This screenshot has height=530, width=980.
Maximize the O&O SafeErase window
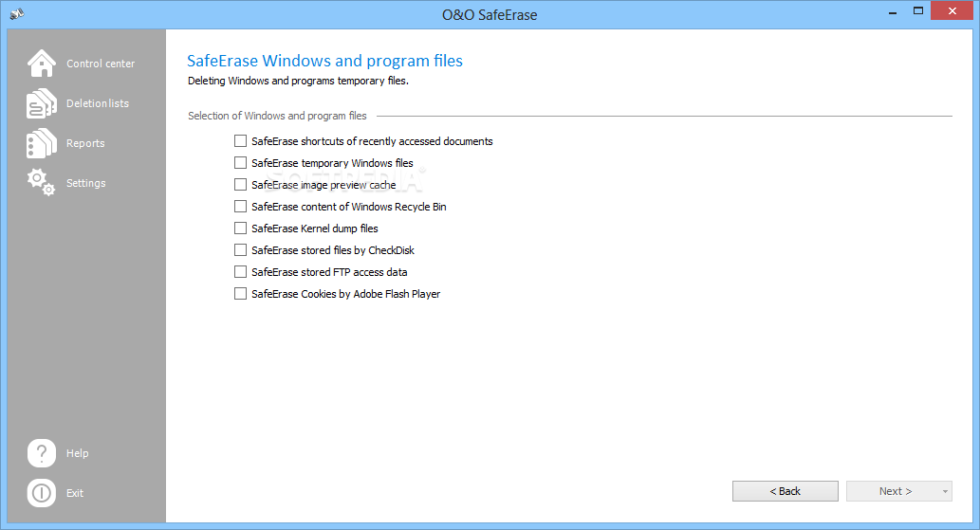coord(918,11)
